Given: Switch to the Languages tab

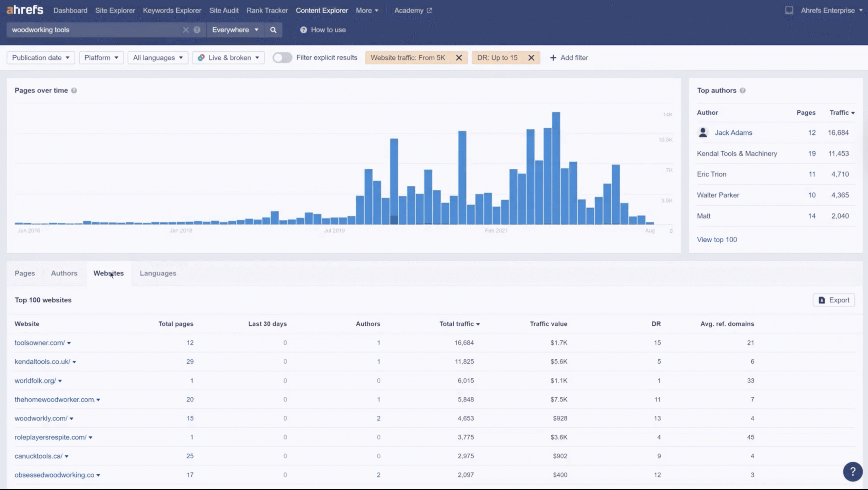Looking at the screenshot, I should tap(158, 273).
